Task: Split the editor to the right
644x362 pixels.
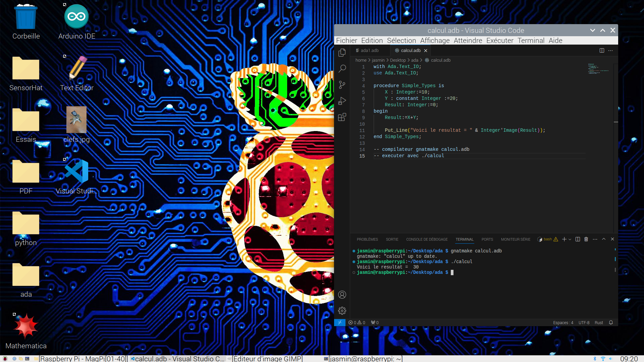Action: pos(602,51)
